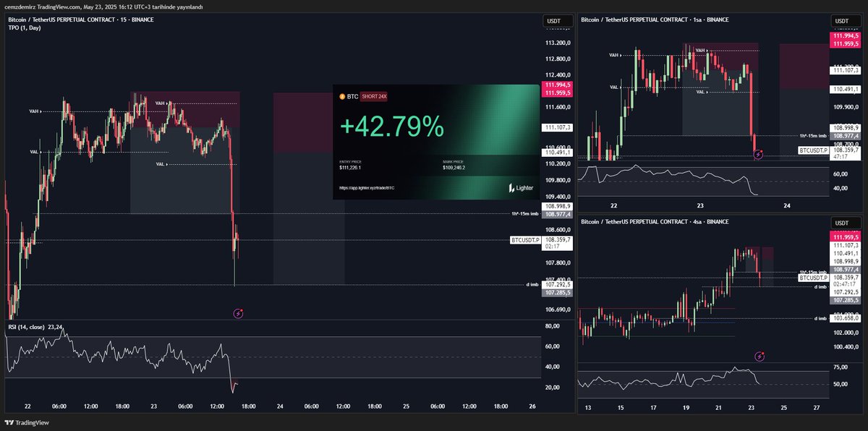Click the Lighter logo on trade card
This screenshot has height=431, width=868.
[x=520, y=187]
